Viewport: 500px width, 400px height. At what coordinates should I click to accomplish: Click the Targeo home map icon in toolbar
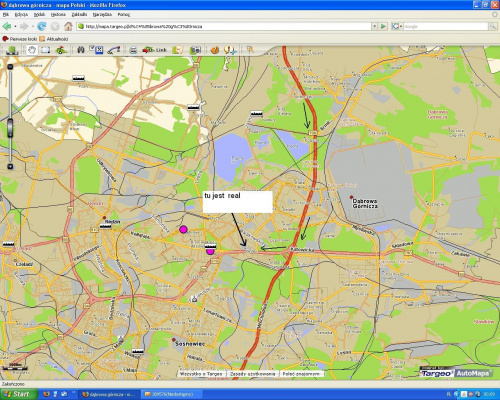(12, 50)
